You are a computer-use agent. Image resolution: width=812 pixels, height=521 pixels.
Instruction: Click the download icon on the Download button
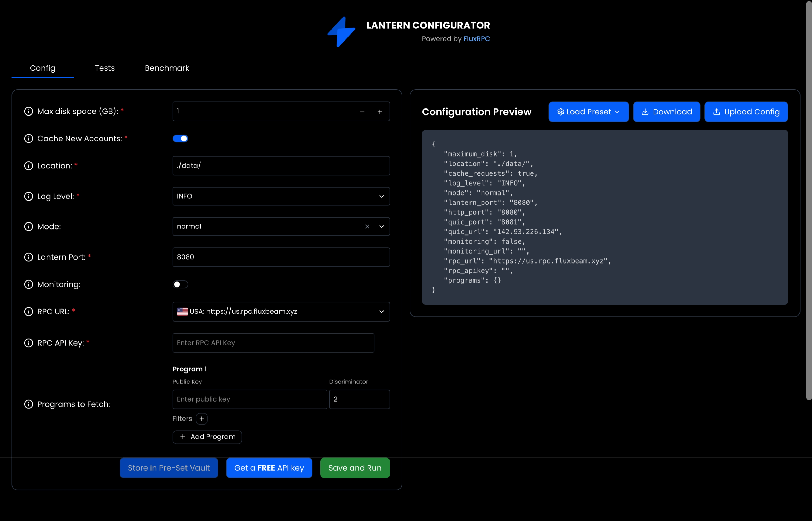[x=646, y=112]
